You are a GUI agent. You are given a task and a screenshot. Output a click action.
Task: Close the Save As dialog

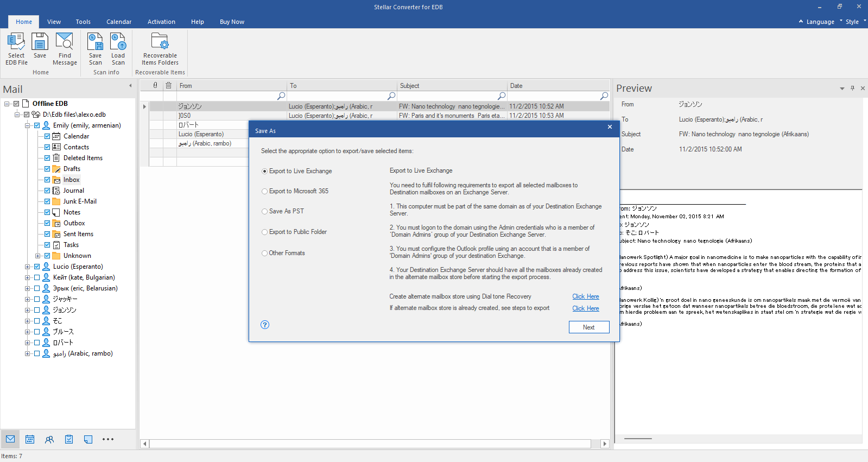(x=610, y=127)
